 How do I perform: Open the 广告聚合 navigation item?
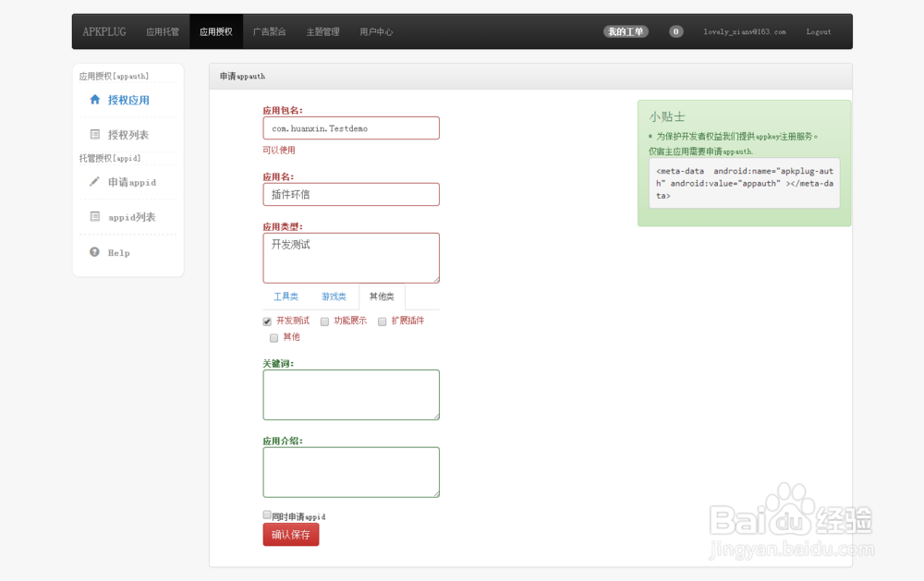coord(269,31)
